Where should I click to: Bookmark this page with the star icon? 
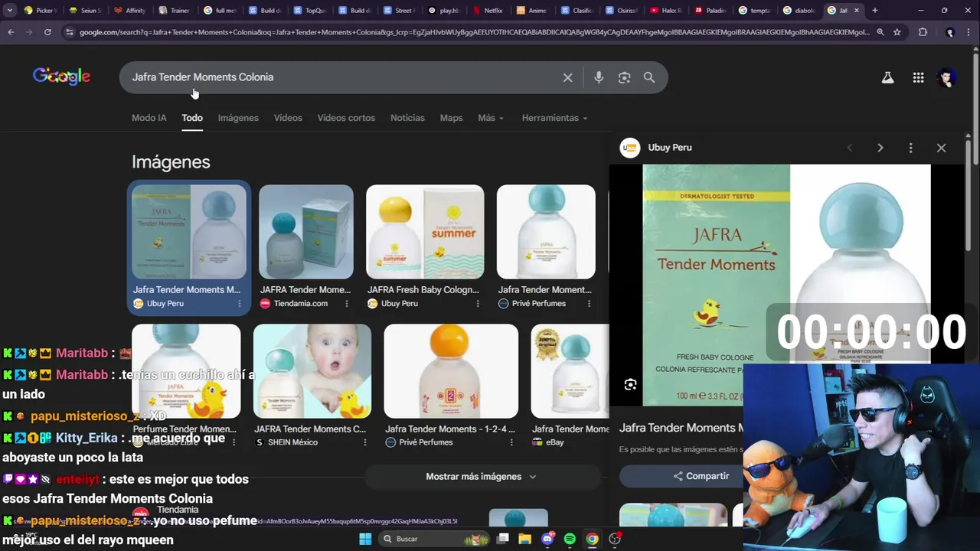tap(897, 32)
